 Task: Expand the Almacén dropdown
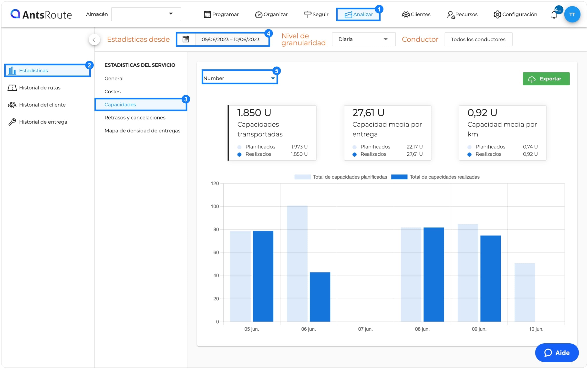coord(146,14)
